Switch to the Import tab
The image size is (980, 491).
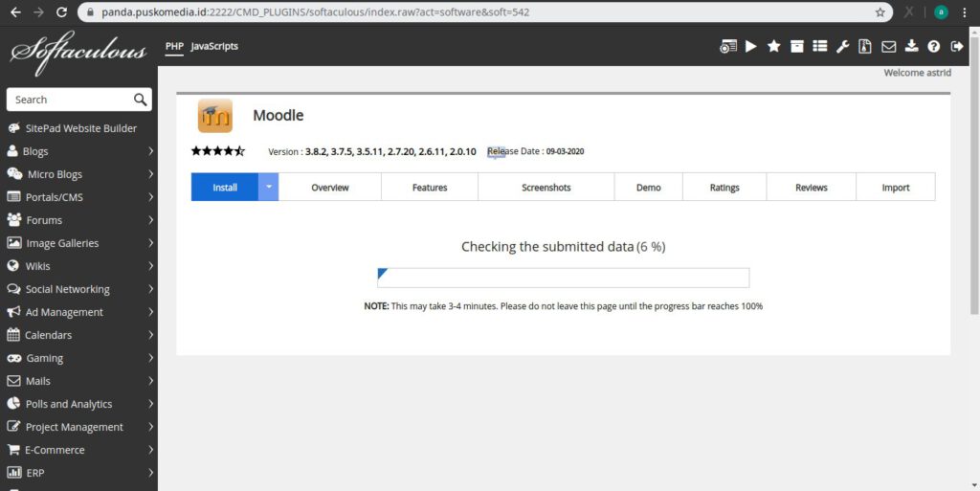pos(896,187)
